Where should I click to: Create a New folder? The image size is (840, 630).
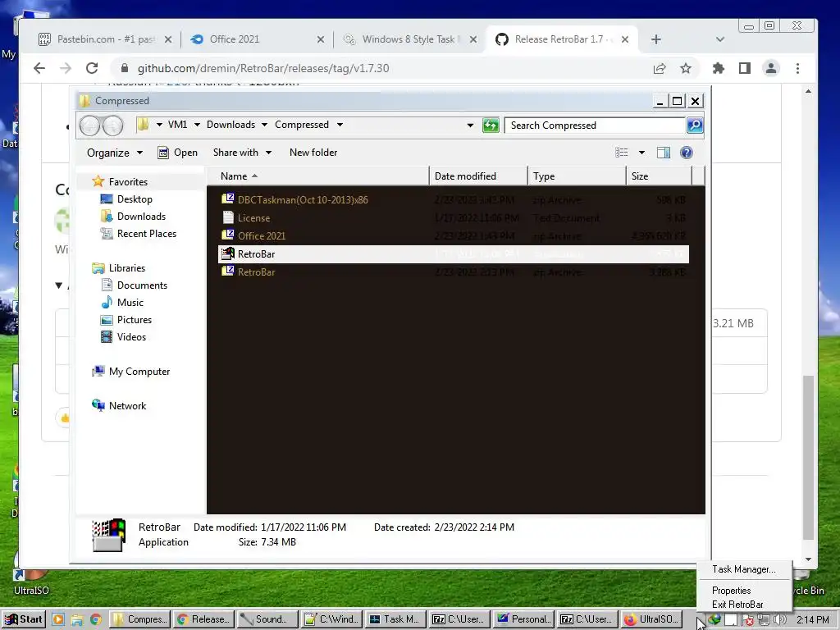pyautogui.click(x=313, y=153)
